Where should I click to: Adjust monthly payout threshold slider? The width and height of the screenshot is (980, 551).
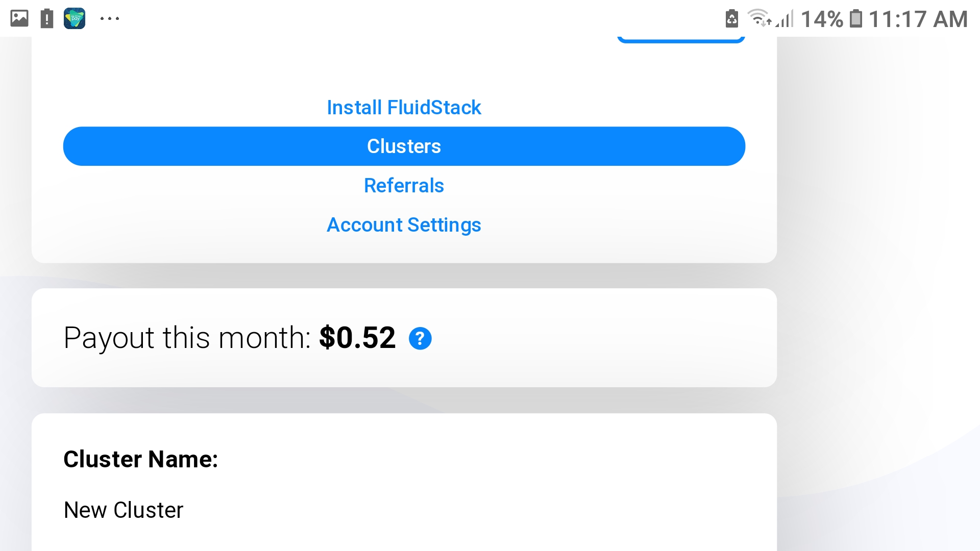click(x=420, y=338)
